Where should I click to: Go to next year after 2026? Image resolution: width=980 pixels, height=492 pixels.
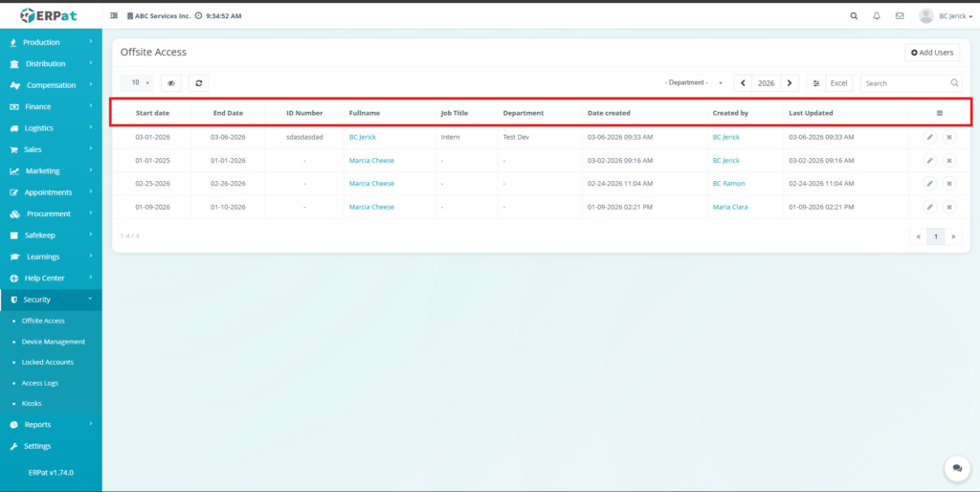[x=791, y=83]
